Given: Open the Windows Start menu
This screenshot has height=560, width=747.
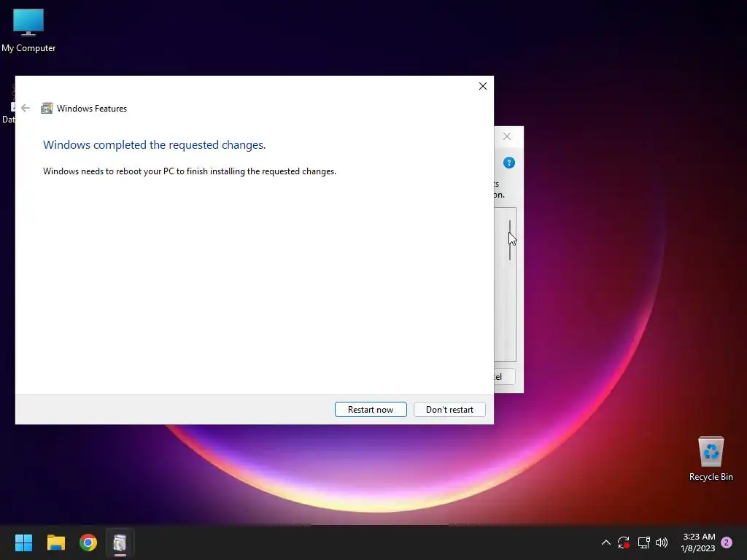Looking at the screenshot, I should click(23, 542).
